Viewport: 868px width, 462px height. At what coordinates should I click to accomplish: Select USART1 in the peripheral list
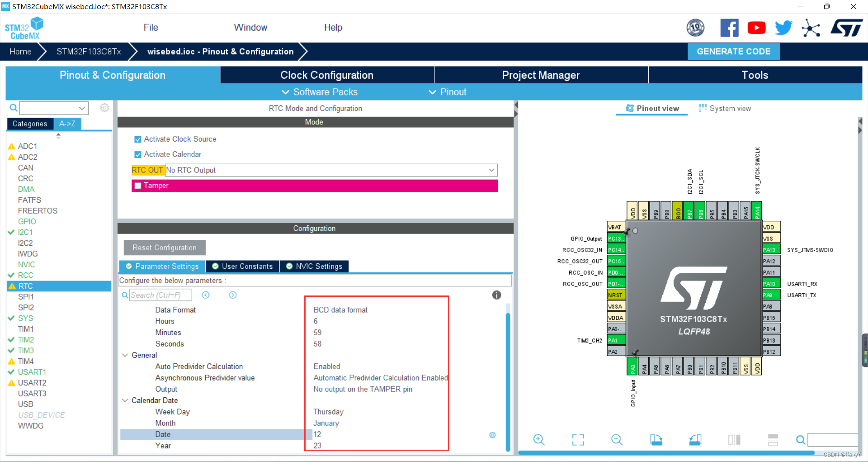click(x=32, y=372)
